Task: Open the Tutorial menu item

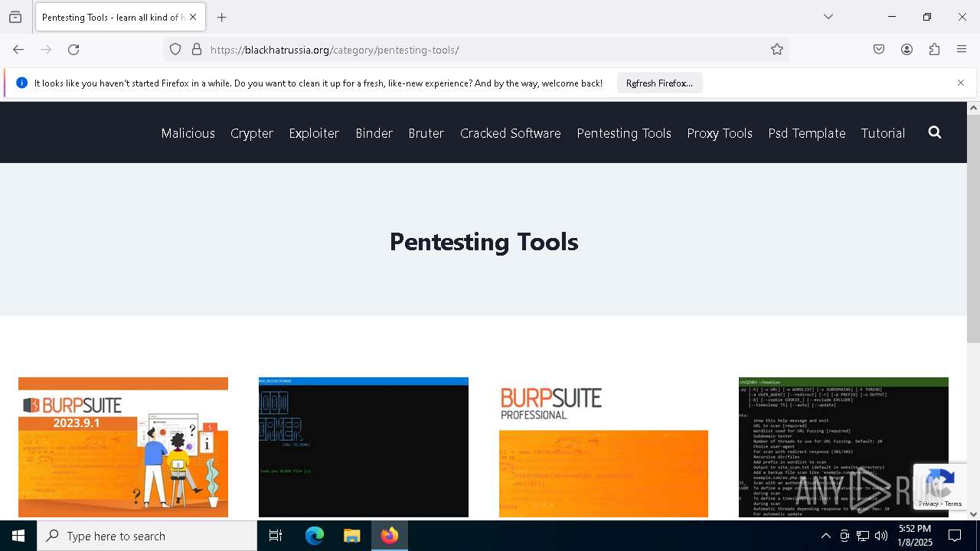Action: [x=883, y=133]
